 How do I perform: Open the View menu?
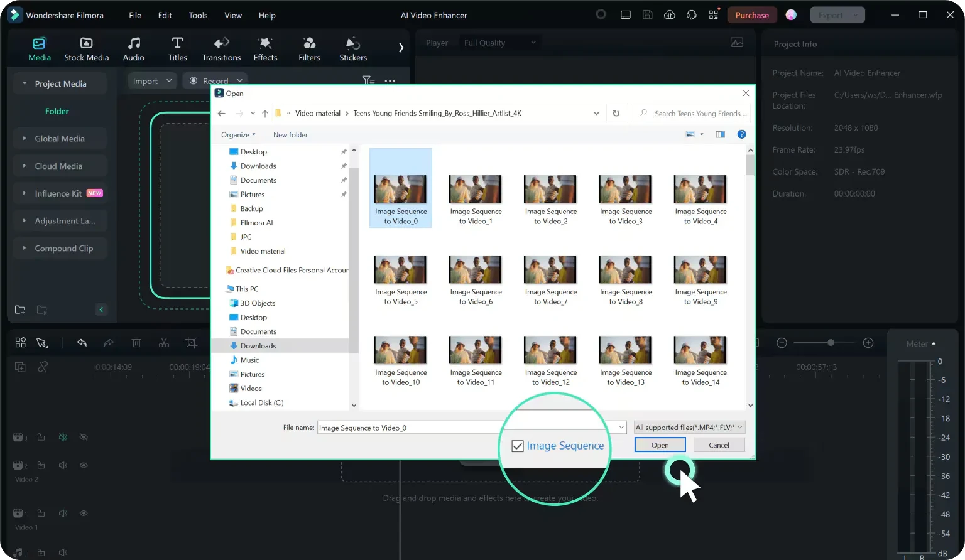tap(233, 15)
